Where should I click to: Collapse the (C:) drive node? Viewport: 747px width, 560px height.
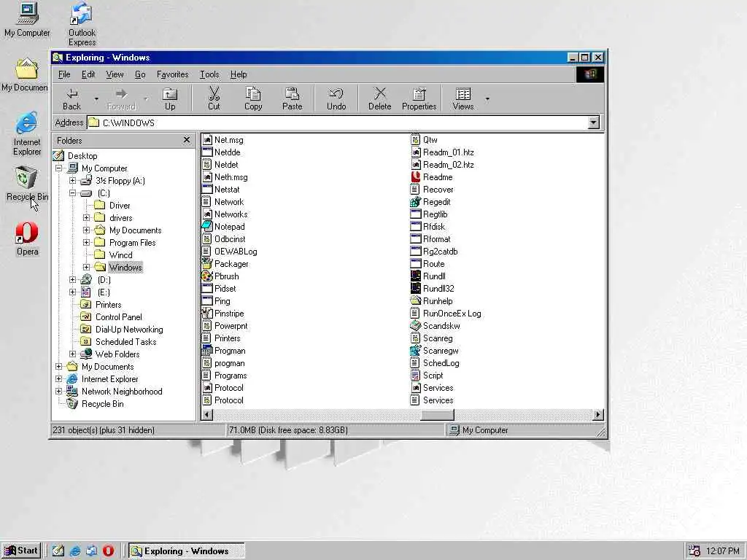pyautogui.click(x=72, y=192)
